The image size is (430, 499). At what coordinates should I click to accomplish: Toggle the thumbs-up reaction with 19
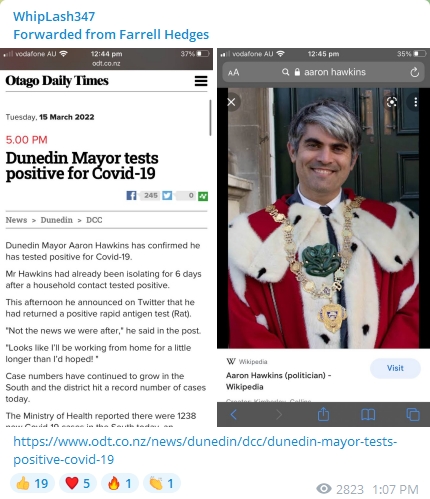(32, 483)
